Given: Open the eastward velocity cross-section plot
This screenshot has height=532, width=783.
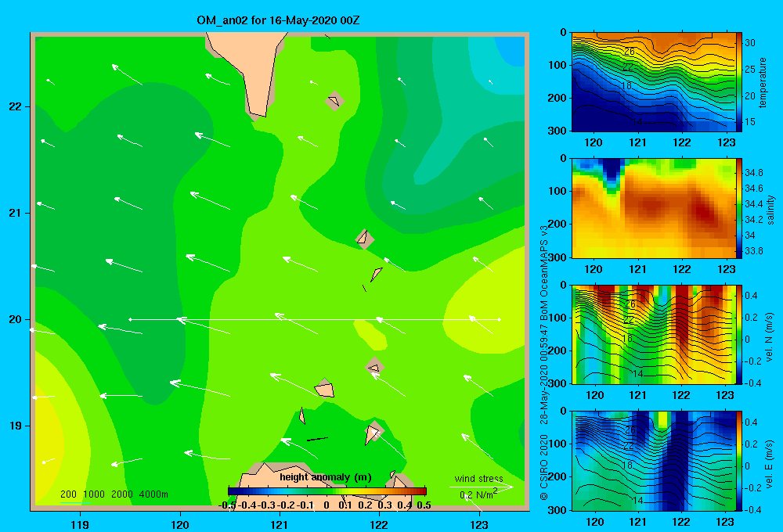Looking at the screenshot, I should click(654, 461).
